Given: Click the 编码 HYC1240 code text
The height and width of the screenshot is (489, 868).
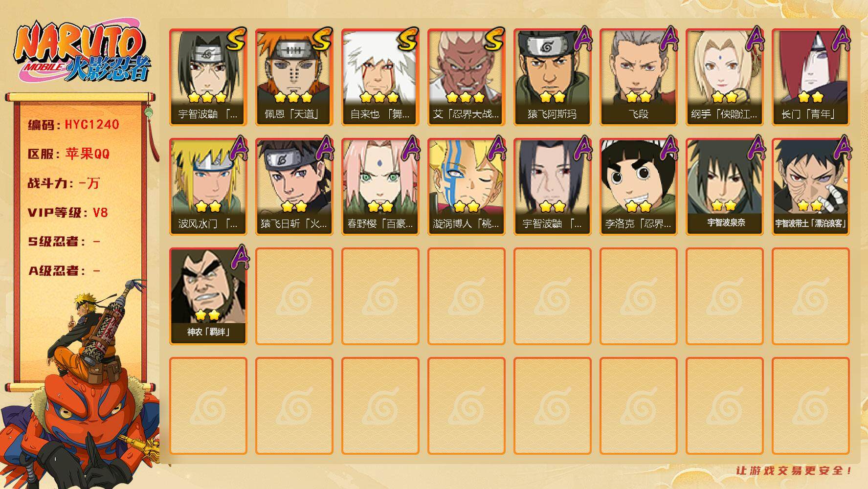Looking at the screenshot, I should click(x=74, y=125).
